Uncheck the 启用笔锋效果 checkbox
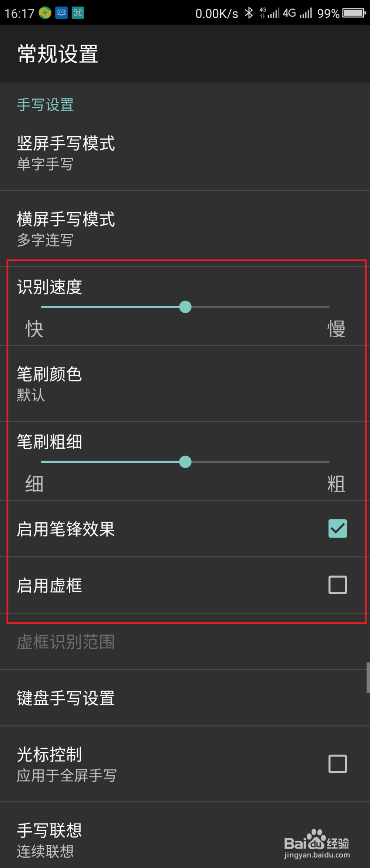 (337, 529)
